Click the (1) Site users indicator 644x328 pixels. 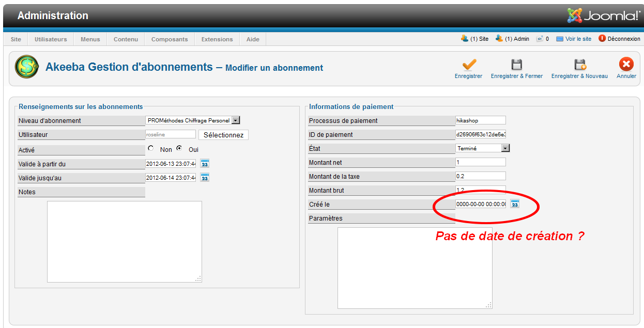point(474,39)
